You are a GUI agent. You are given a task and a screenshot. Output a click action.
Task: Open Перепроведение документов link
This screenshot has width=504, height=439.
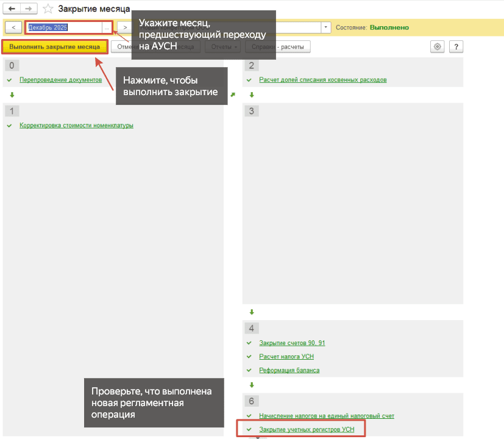(61, 80)
